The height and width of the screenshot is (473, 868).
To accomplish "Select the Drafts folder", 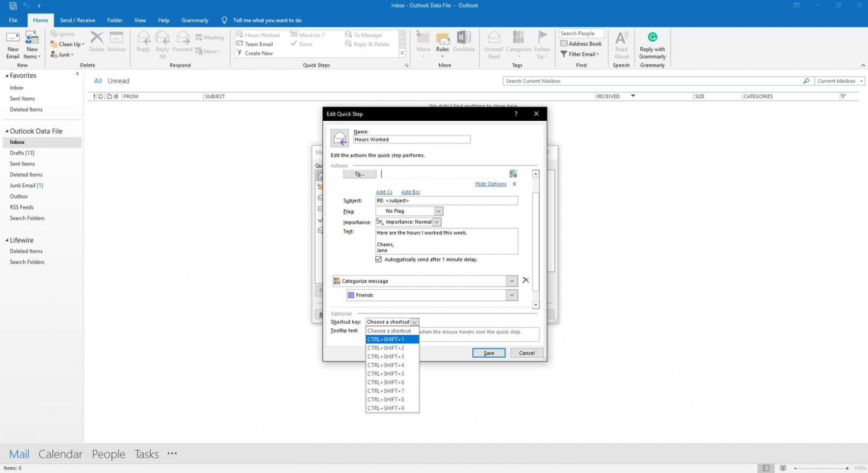I will (22, 153).
